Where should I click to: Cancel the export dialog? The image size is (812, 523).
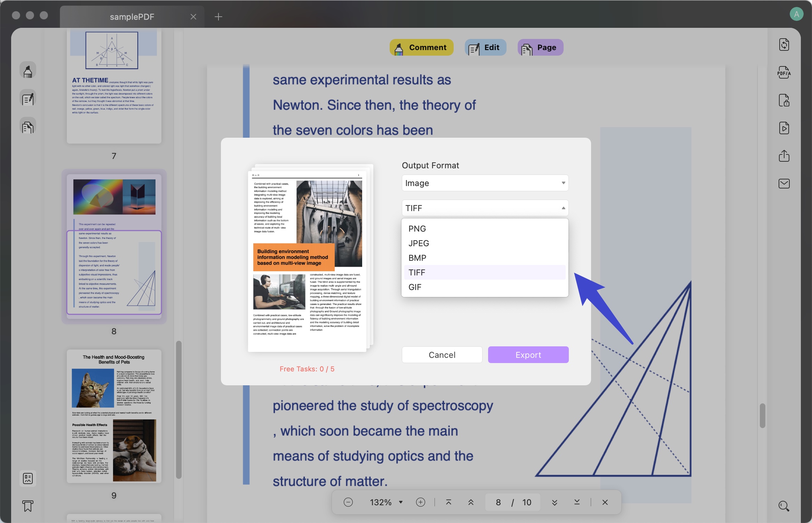tap(442, 354)
